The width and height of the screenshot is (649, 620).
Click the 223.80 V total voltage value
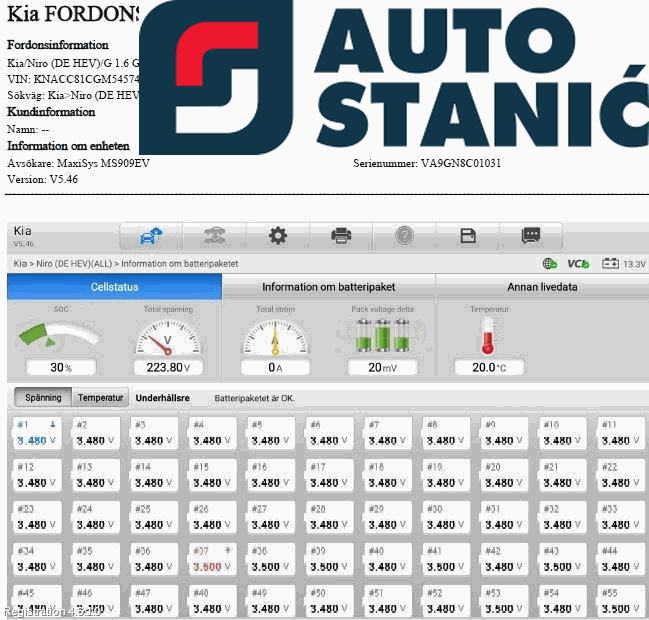(x=168, y=367)
